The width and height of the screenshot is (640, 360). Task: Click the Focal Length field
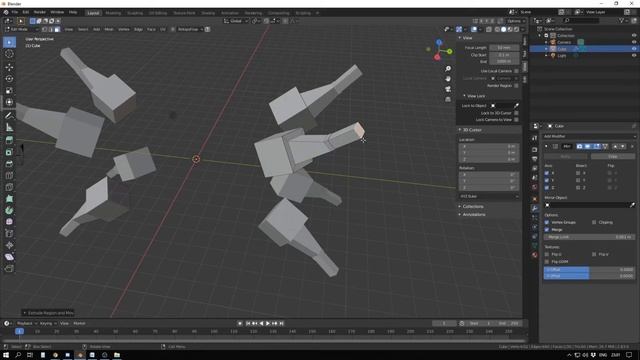click(504, 48)
